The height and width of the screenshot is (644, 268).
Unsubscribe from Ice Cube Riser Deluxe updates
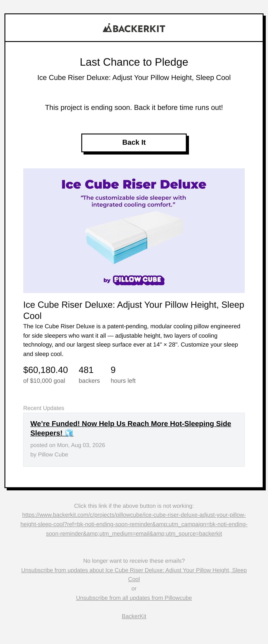(x=134, y=575)
